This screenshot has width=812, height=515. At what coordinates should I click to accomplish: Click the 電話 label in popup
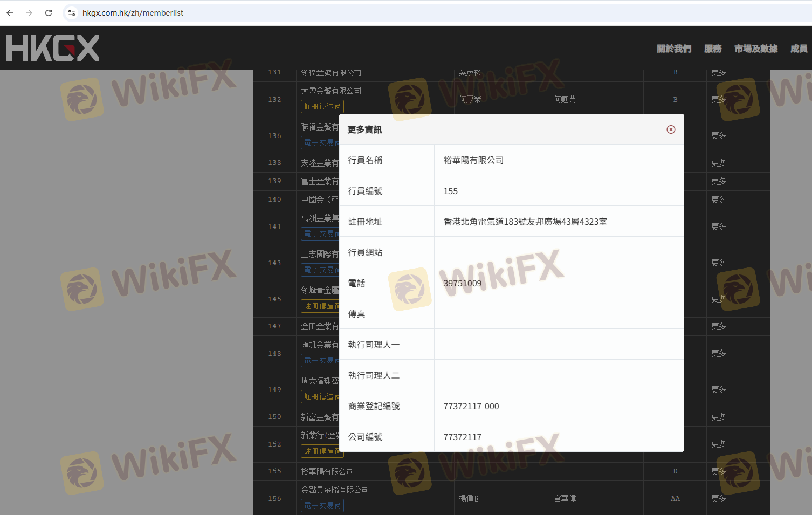pos(356,283)
